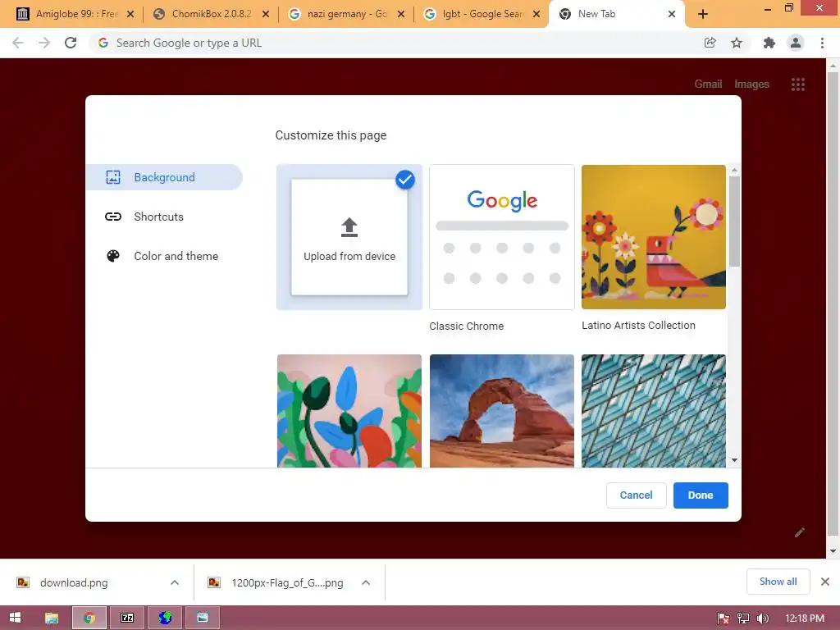
Task: Click Show all downloads
Action: pos(778,582)
